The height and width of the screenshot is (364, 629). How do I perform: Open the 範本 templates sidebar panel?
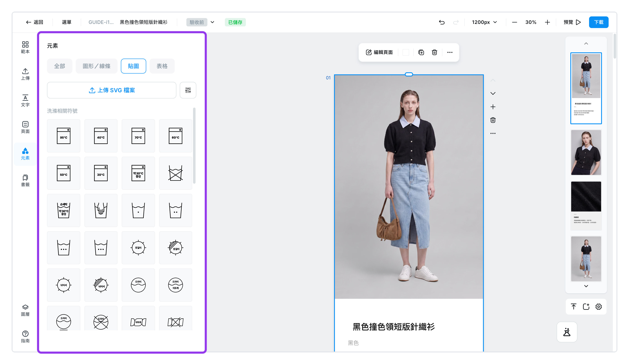[x=25, y=47]
